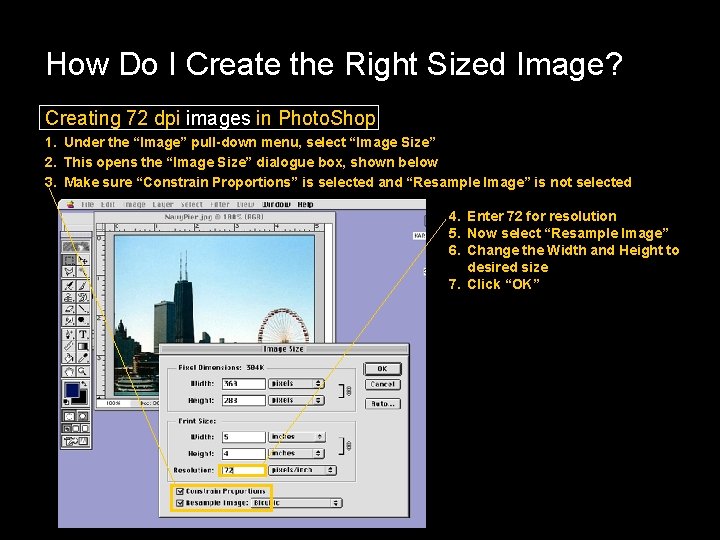The width and height of the screenshot is (720, 540).
Task: Select the Eraser tool
Action: coord(69,309)
